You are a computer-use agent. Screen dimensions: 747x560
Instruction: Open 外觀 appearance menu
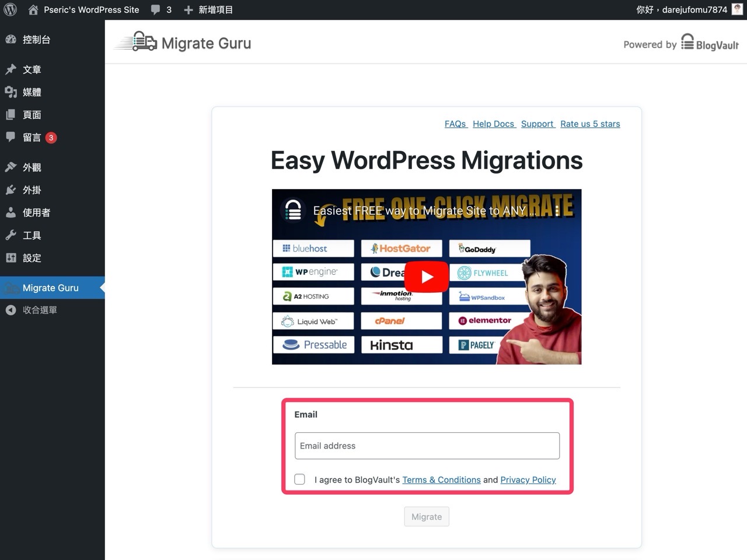point(32,167)
